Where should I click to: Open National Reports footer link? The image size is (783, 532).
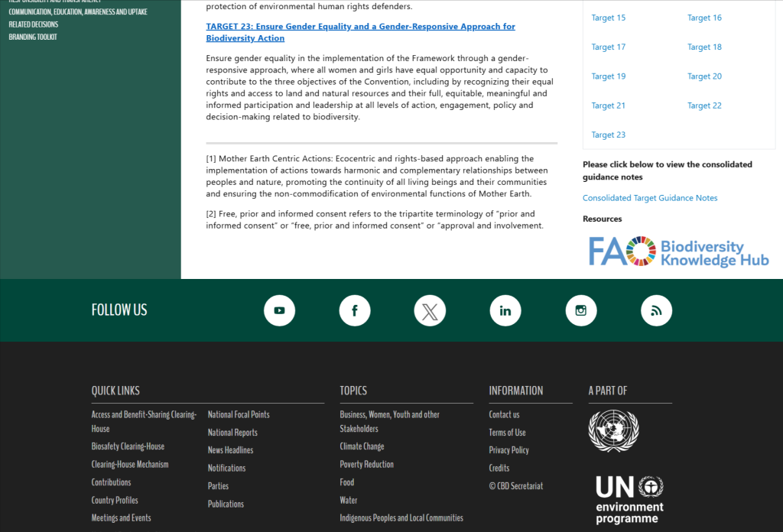tap(232, 432)
